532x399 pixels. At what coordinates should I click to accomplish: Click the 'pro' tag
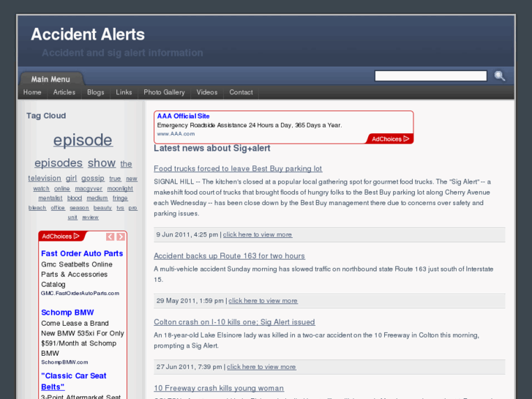133,208
